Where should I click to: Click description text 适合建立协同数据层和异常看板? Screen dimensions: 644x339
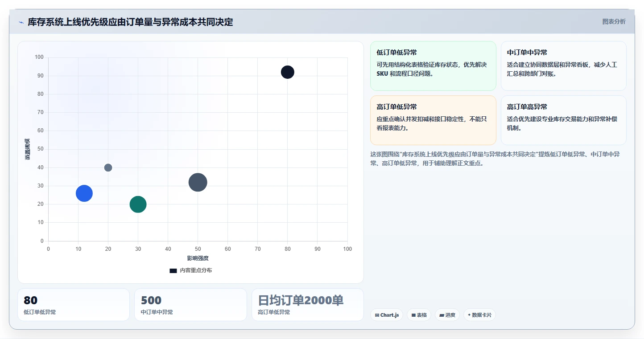562,69
